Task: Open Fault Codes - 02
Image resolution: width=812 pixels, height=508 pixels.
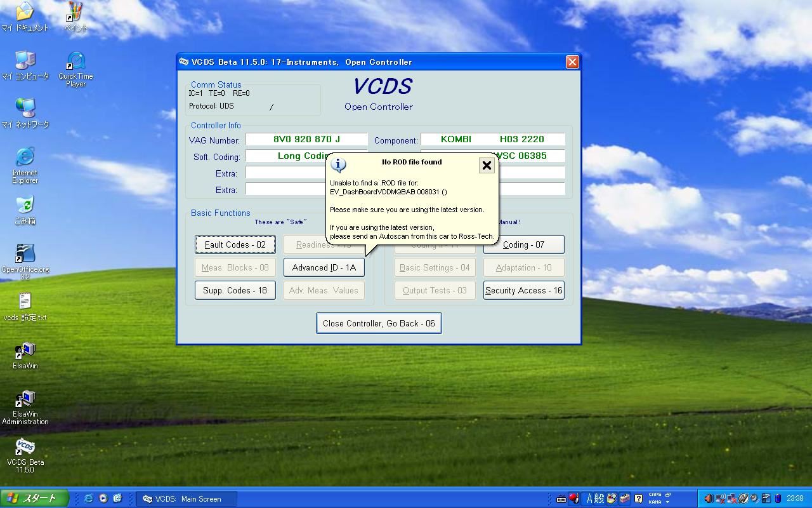Action: 235,244
